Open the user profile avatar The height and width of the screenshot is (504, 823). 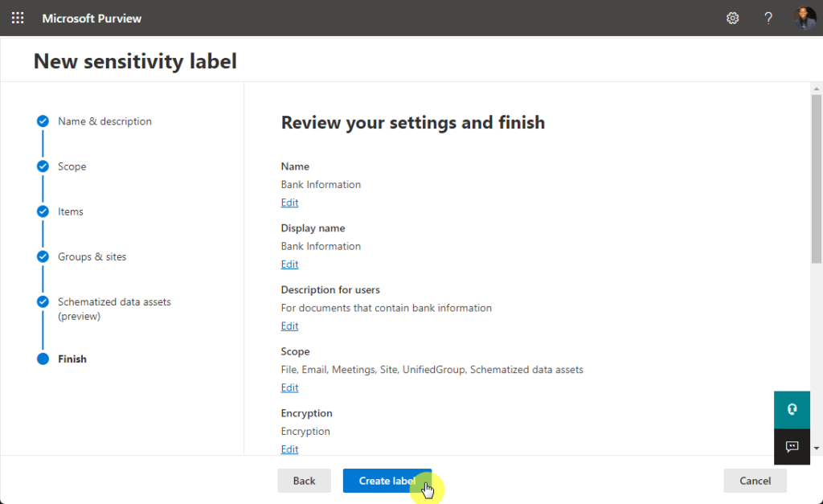coord(804,18)
